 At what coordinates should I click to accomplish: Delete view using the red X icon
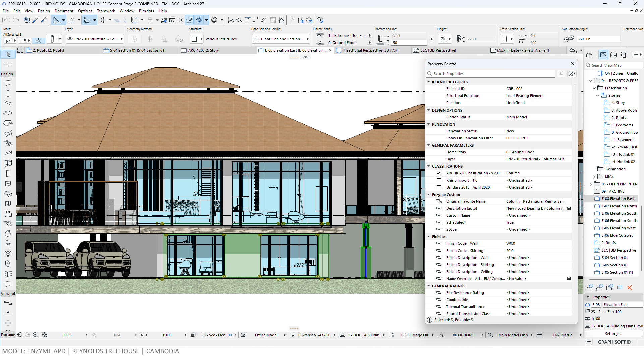click(629, 288)
